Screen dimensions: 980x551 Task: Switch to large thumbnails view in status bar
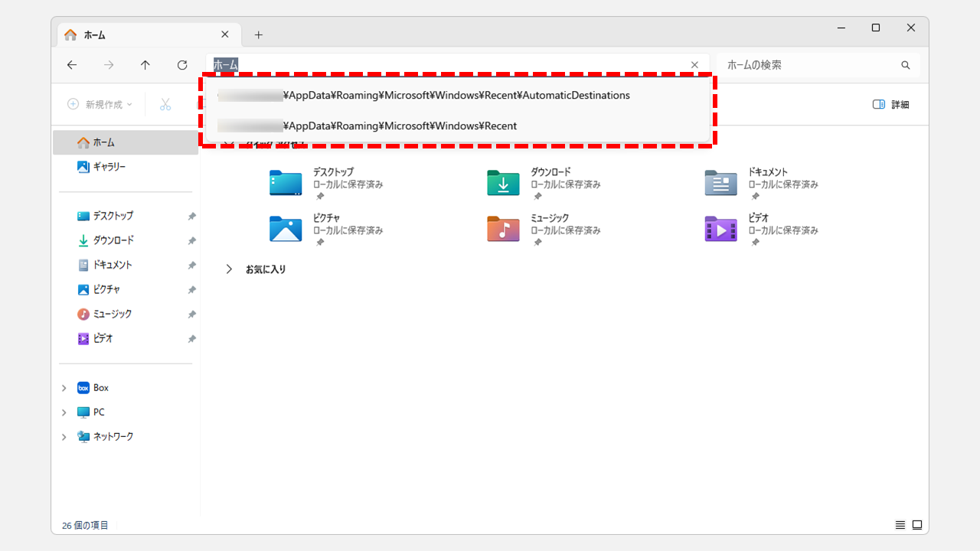coord(916,525)
